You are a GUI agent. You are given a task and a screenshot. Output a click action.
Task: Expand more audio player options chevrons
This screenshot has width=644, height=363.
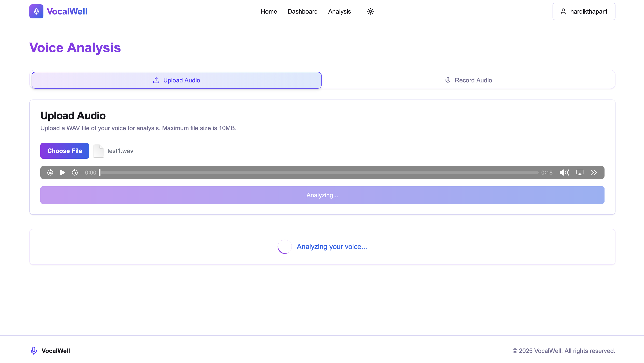click(594, 172)
